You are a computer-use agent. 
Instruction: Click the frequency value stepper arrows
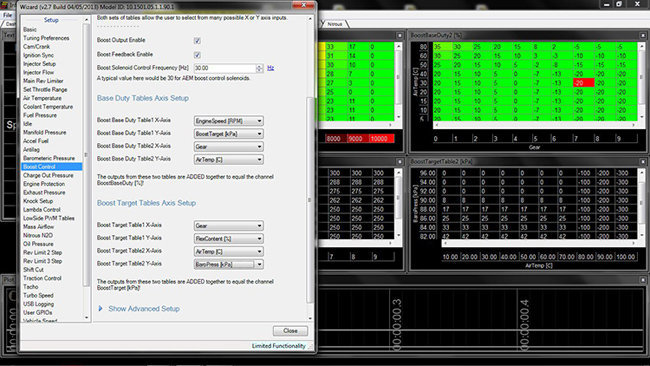(260, 68)
